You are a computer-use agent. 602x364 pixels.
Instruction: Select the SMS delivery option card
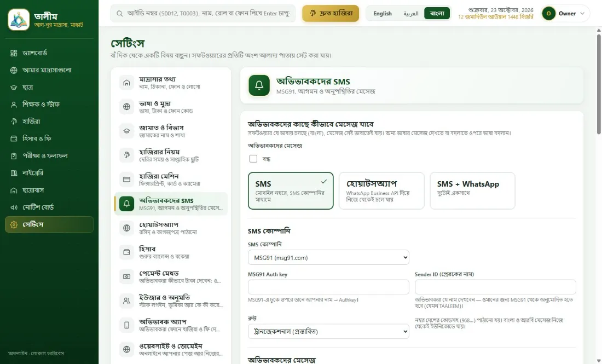click(x=291, y=190)
